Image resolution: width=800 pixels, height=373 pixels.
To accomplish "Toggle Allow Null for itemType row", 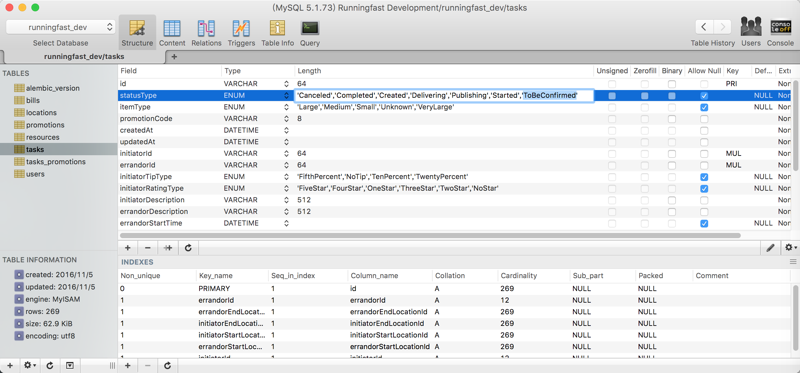I will pyautogui.click(x=704, y=107).
